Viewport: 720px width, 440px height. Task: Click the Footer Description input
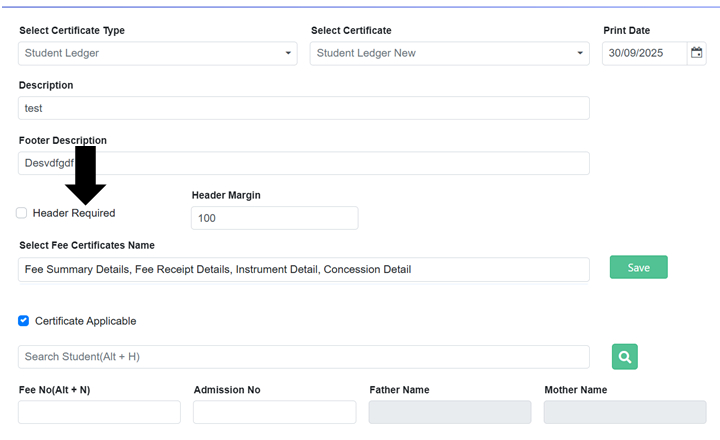(303, 163)
